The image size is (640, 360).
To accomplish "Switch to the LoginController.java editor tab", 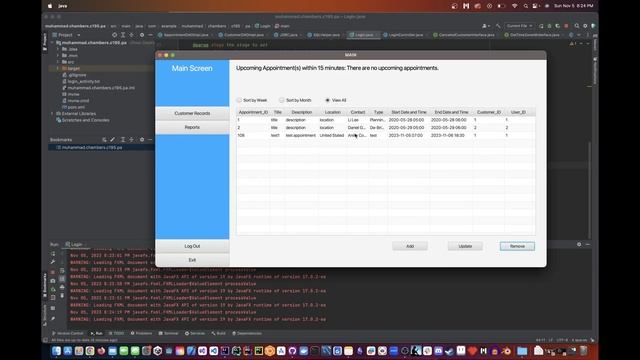I will pyautogui.click(x=405, y=35).
